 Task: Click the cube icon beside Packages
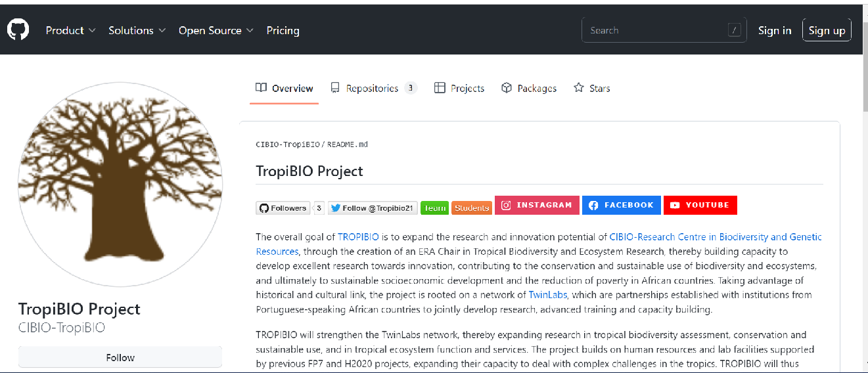(507, 88)
